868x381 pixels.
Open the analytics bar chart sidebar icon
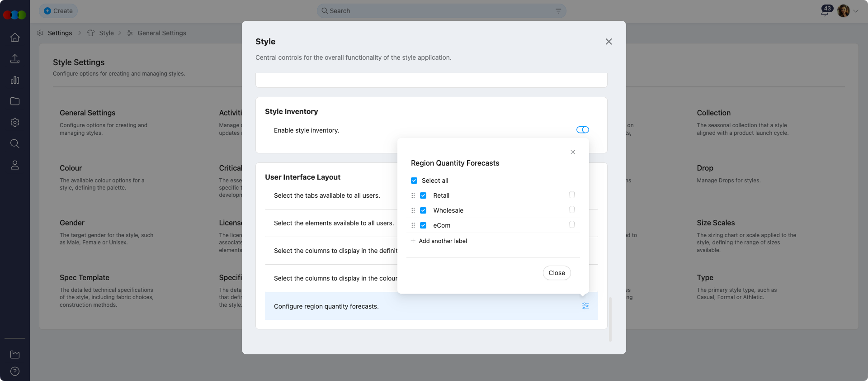point(15,80)
